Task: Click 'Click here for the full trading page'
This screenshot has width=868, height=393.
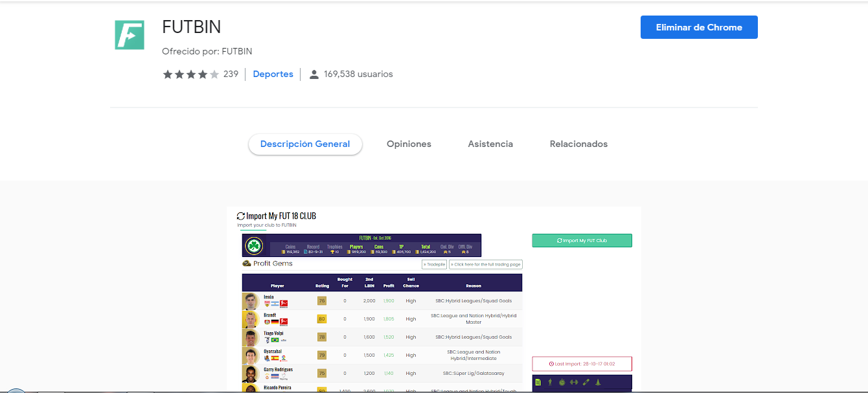Action: pyautogui.click(x=486, y=264)
